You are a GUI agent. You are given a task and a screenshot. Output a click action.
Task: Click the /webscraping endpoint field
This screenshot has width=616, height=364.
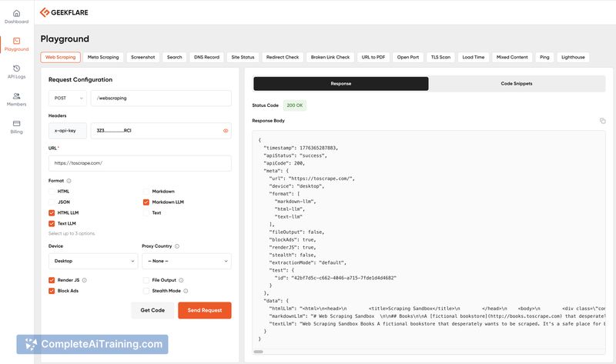tap(161, 99)
